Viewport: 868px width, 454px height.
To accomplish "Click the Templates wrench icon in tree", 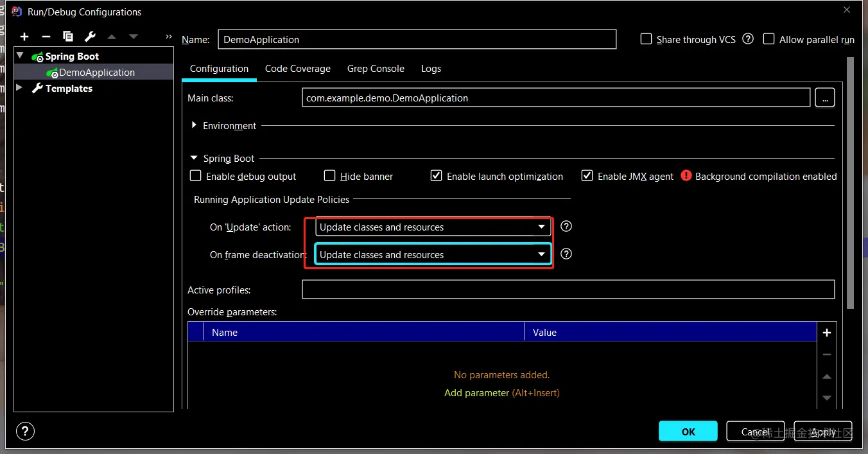I will point(37,88).
